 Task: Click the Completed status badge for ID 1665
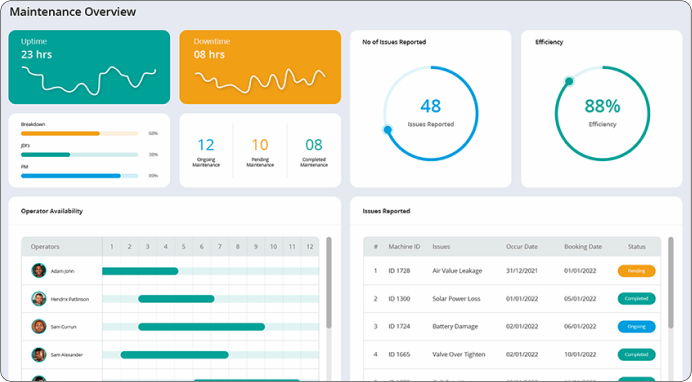pos(636,354)
